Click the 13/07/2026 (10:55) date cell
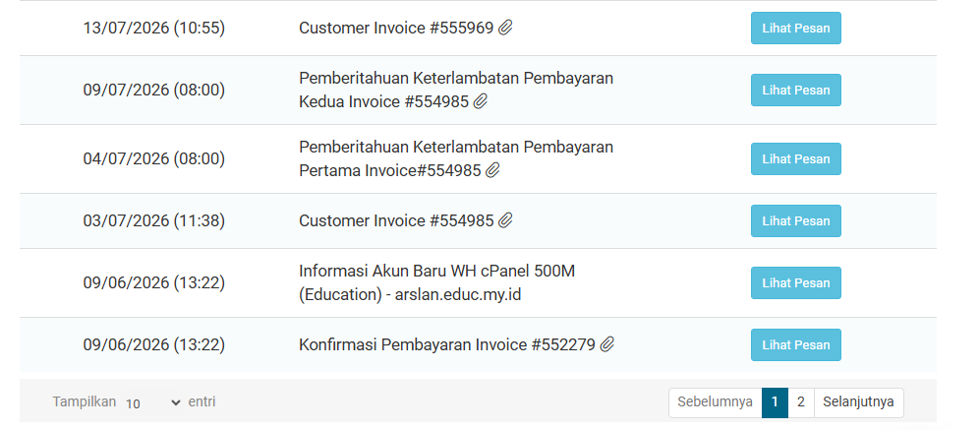This screenshot has height=430, width=980. pos(153,28)
